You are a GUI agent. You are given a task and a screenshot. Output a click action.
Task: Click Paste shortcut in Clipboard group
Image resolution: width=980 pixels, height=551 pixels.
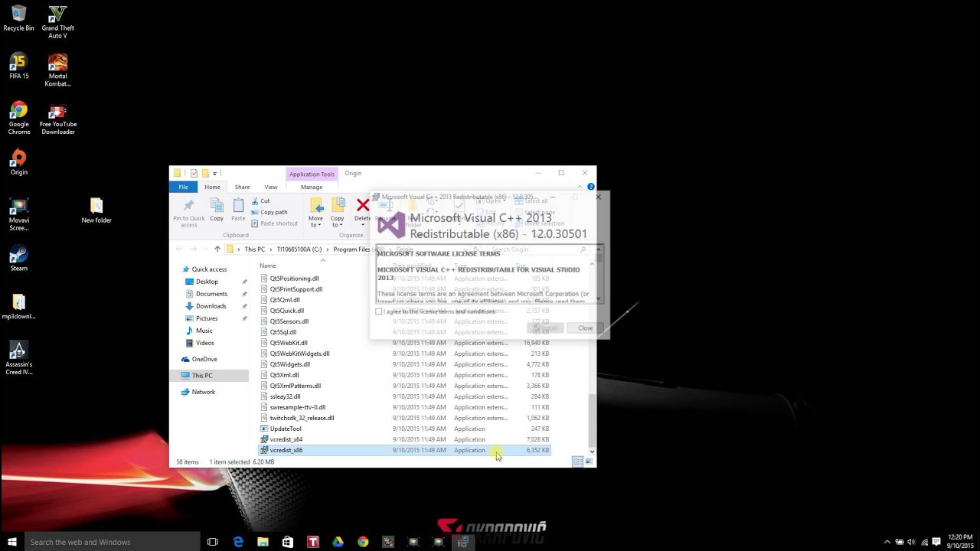(274, 223)
